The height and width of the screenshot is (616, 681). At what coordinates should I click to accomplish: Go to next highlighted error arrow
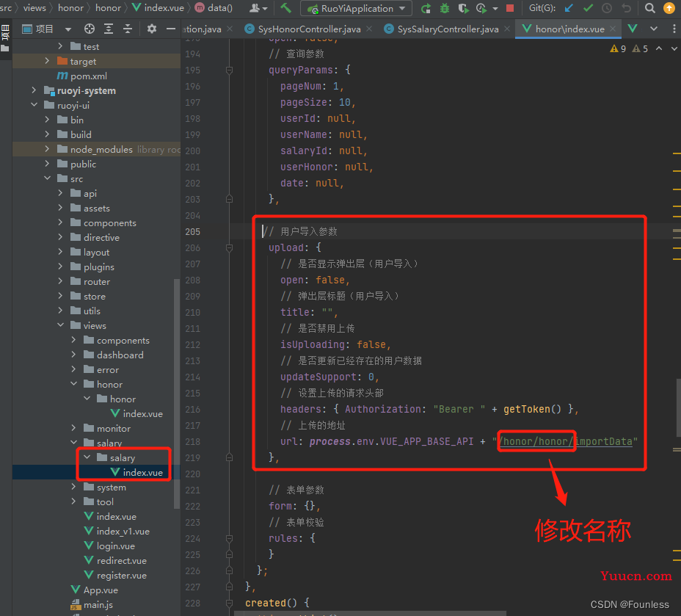674,48
